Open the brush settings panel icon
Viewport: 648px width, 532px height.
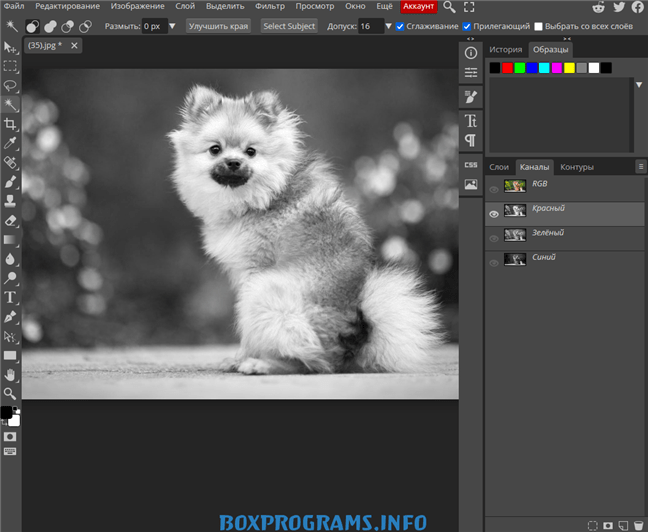pyautogui.click(x=471, y=97)
